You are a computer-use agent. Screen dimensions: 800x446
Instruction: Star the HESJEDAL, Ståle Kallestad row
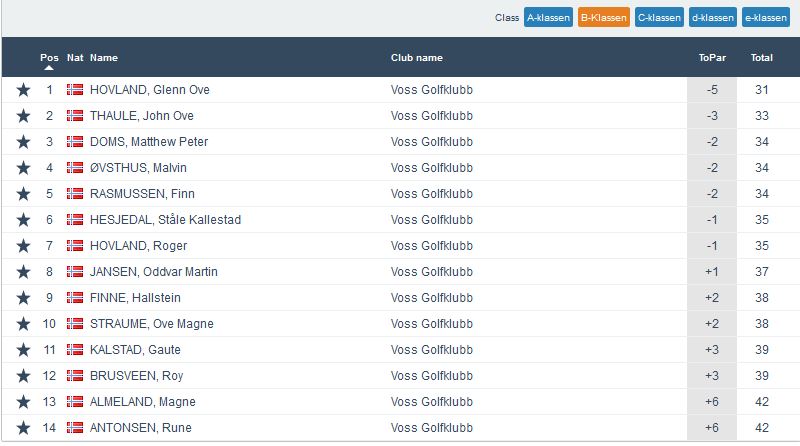23,220
